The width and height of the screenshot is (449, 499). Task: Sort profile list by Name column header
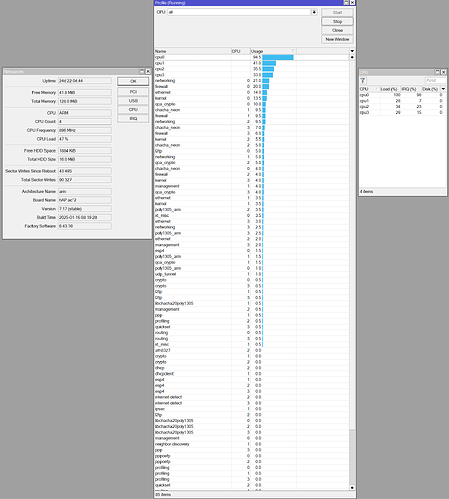point(193,51)
